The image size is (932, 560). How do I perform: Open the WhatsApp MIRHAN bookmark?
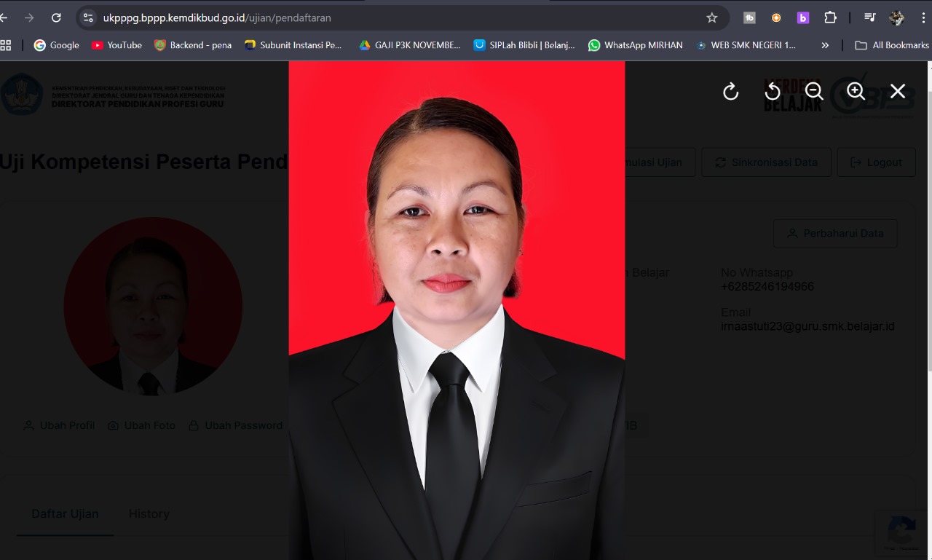(636, 45)
